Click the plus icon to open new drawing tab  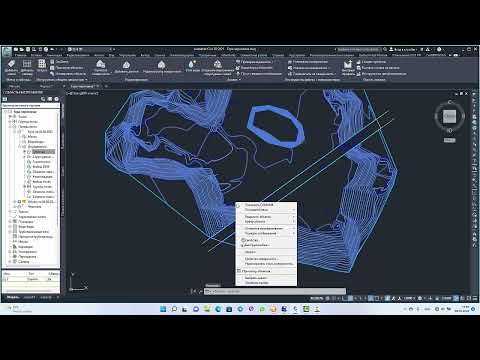(106, 86)
